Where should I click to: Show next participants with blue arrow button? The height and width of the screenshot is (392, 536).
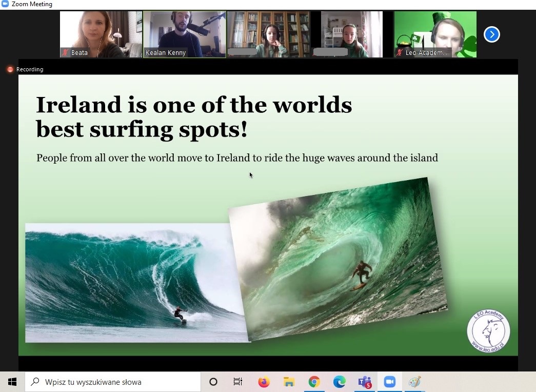(491, 34)
